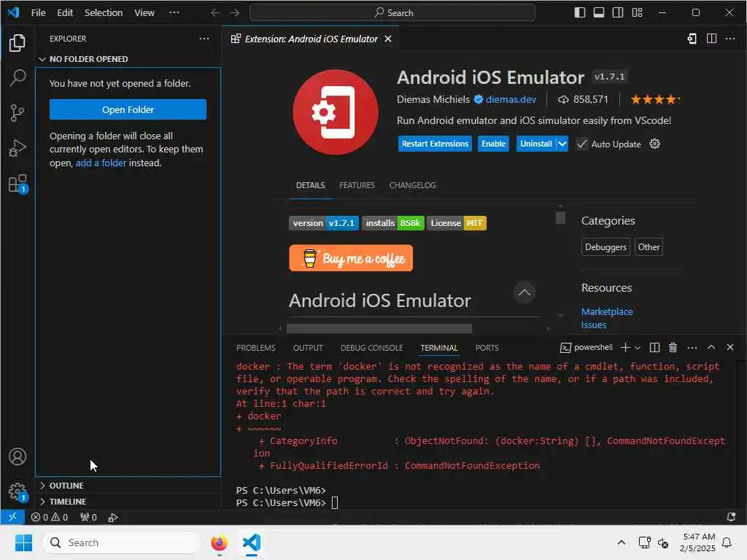Image resolution: width=747 pixels, height=560 pixels.
Task: Click the Other category tag
Action: 649,247
